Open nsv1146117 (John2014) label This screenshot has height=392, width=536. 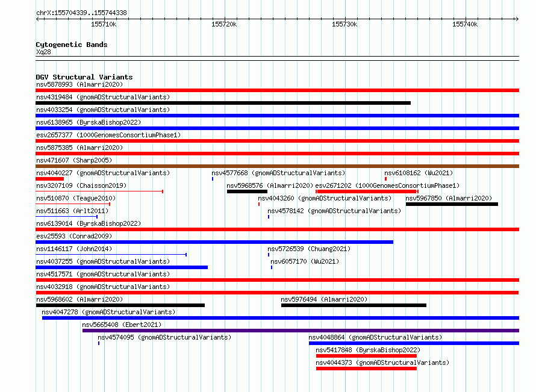pos(74,249)
